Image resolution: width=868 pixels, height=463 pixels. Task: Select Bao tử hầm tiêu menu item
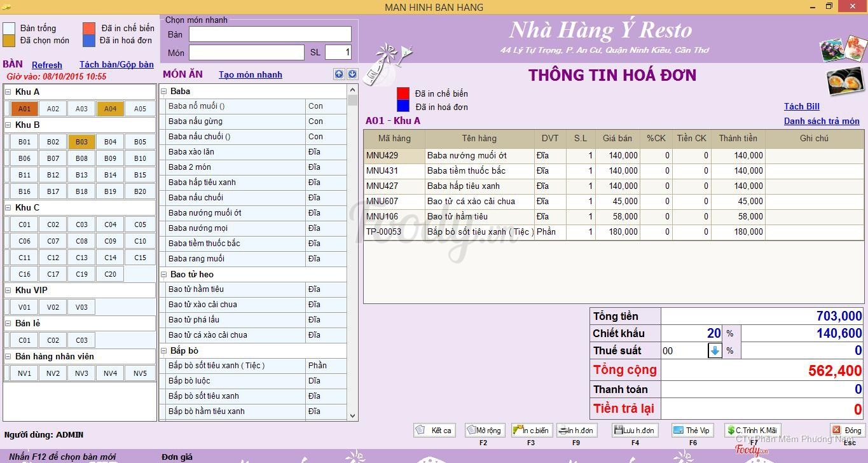[196, 289]
